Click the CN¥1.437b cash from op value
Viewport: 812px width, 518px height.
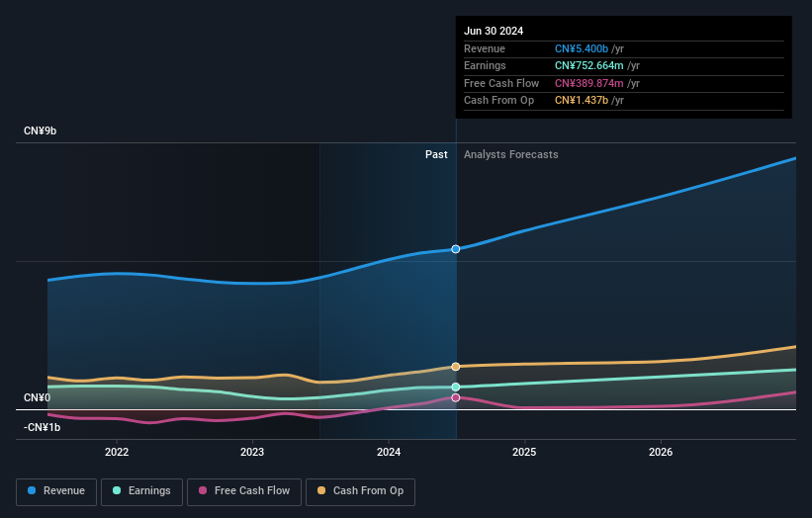tap(581, 101)
